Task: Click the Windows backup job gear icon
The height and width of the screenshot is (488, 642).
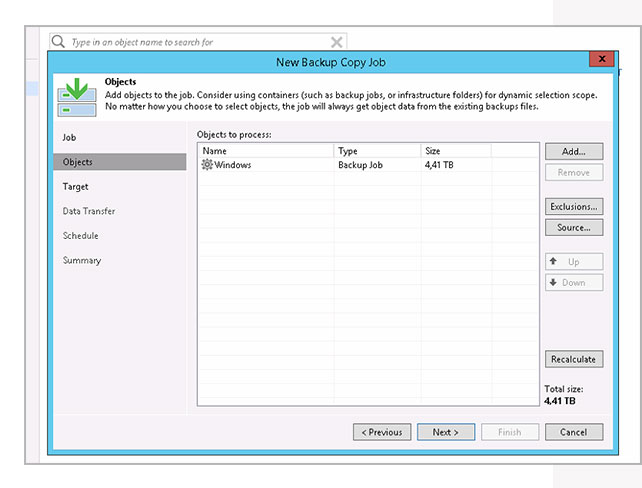Action: pos(207,165)
